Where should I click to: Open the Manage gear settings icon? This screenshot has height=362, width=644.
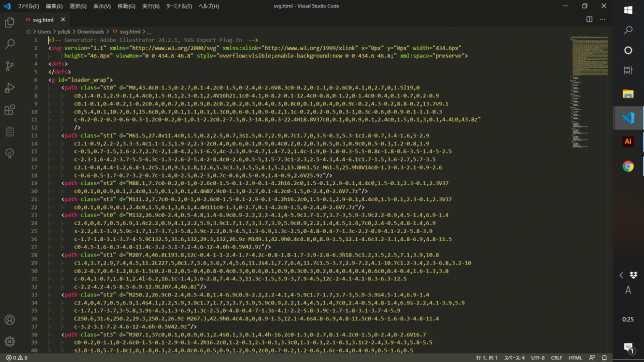(x=9, y=341)
